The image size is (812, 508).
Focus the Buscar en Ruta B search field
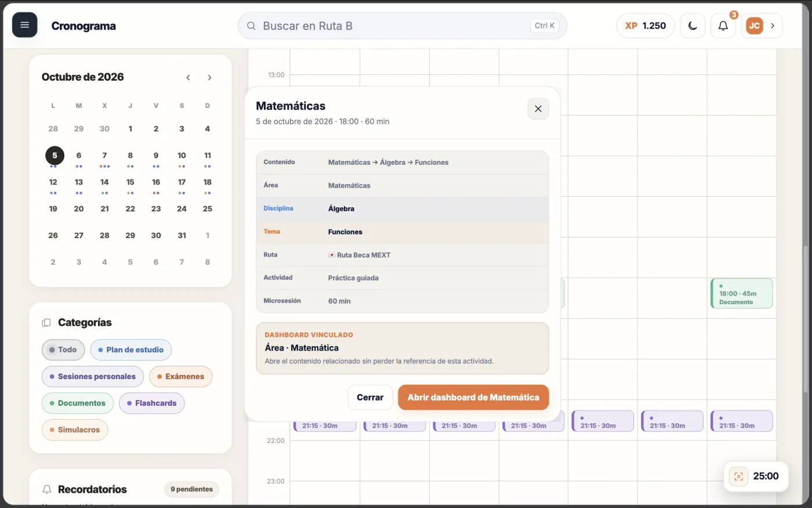(402, 26)
